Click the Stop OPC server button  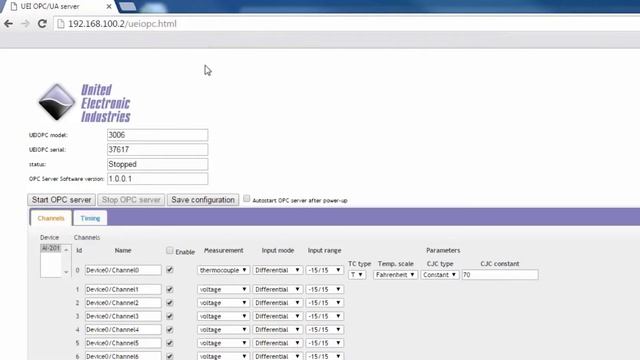(131, 200)
